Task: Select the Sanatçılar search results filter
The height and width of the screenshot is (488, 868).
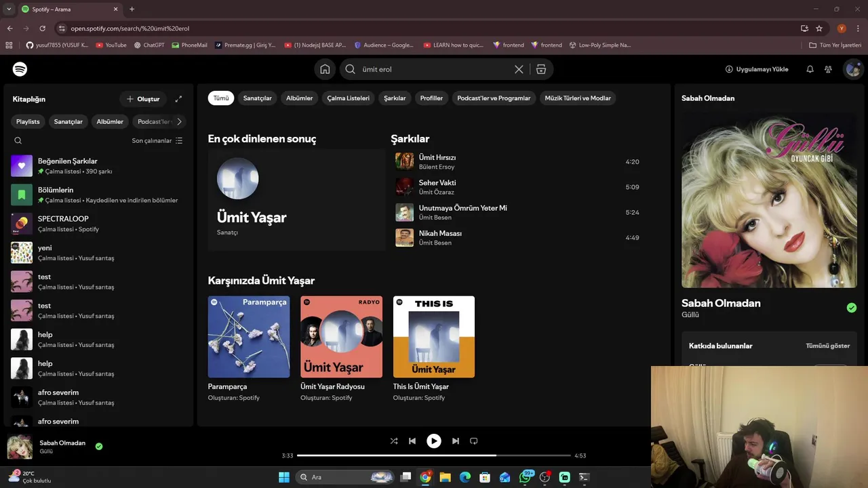Action: [258, 98]
